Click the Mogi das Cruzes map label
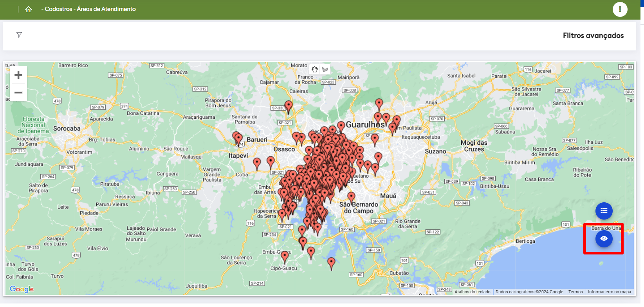644x307 pixels. pos(474,146)
